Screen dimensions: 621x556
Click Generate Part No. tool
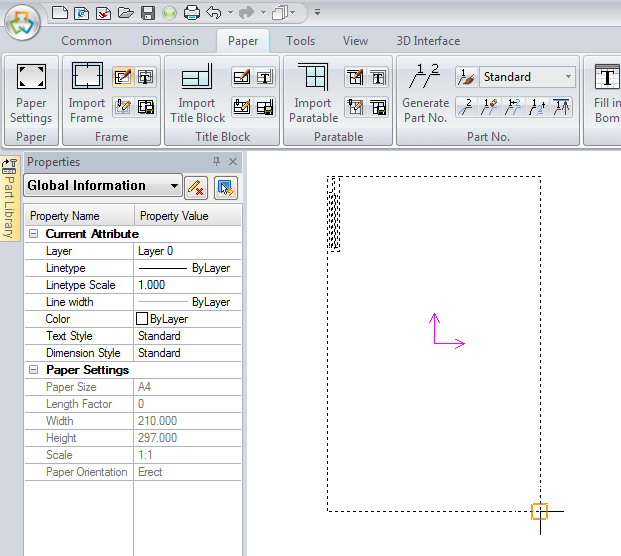(425, 93)
